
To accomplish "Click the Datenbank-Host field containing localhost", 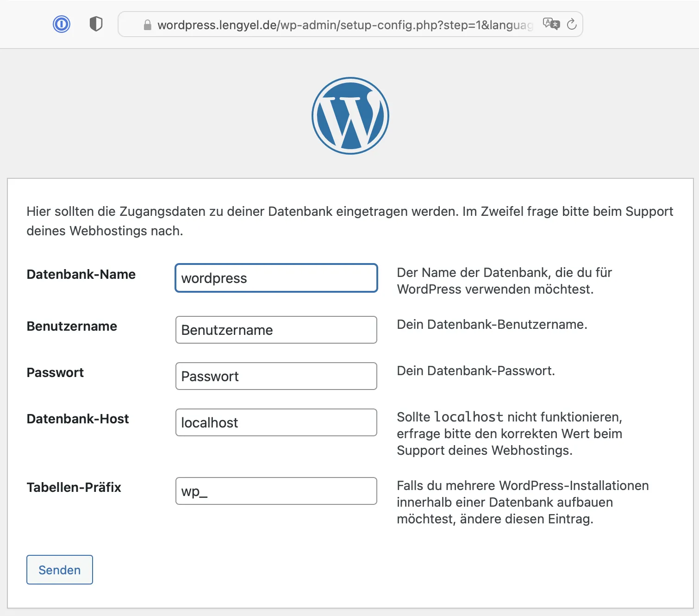I will (x=276, y=422).
